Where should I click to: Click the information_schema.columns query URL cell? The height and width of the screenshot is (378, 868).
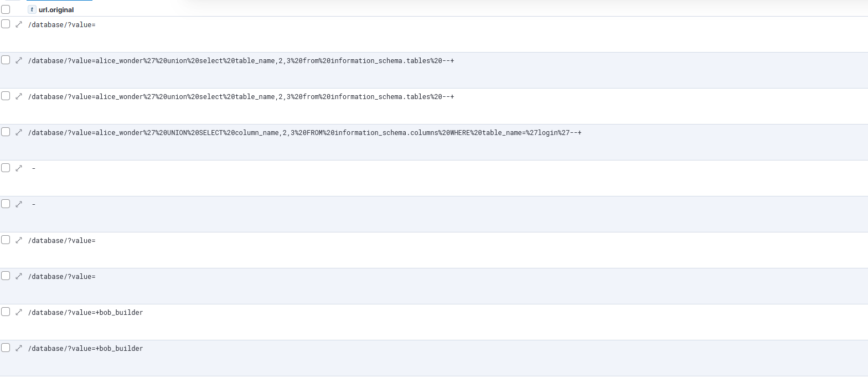[x=304, y=133]
